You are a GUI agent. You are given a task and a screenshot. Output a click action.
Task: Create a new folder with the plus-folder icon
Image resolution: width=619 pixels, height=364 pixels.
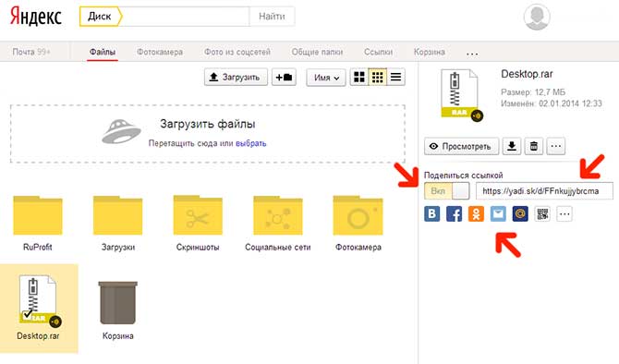coord(284,77)
